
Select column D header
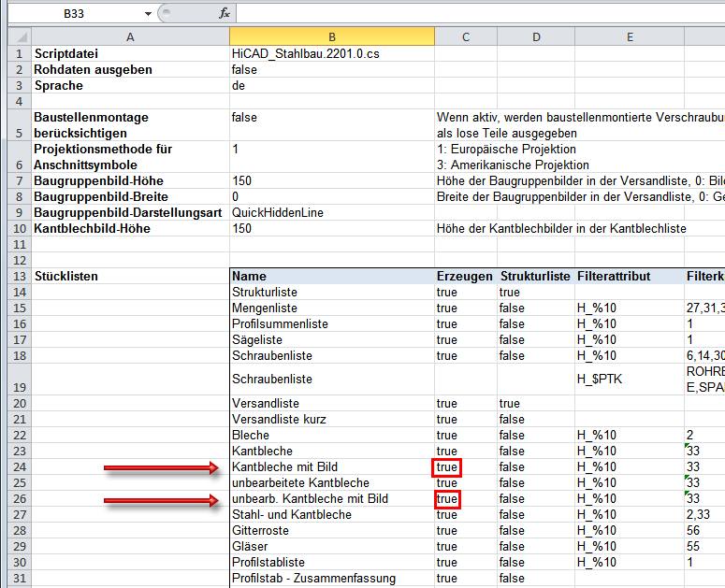click(x=535, y=36)
